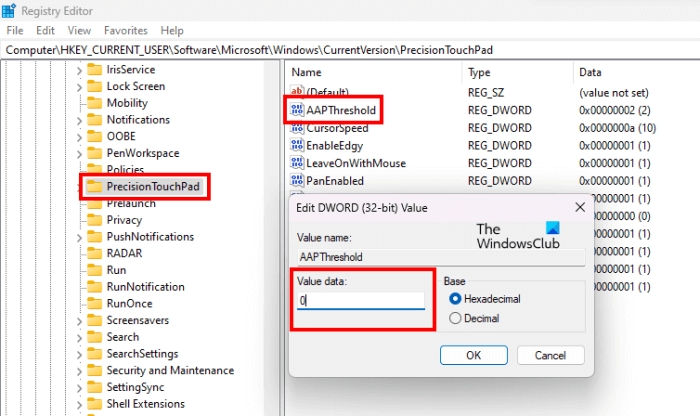Viewport: 700px width, 416px height.
Task: Click the CursorSpeed DWORD value icon
Action: 297,128
